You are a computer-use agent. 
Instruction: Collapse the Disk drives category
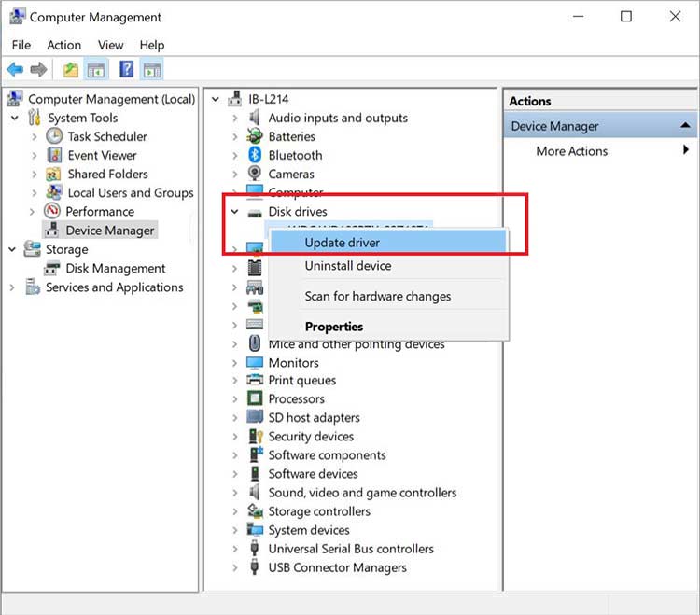[235, 212]
